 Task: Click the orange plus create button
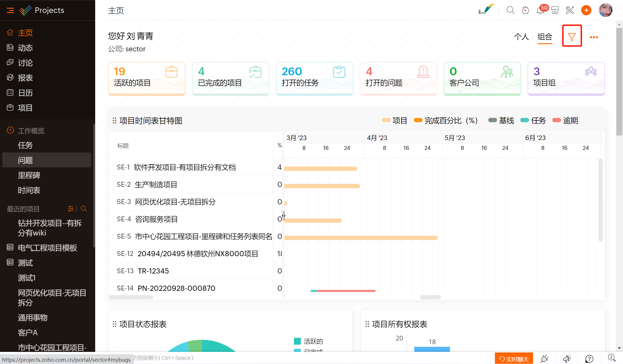pyautogui.click(x=586, y=10)
